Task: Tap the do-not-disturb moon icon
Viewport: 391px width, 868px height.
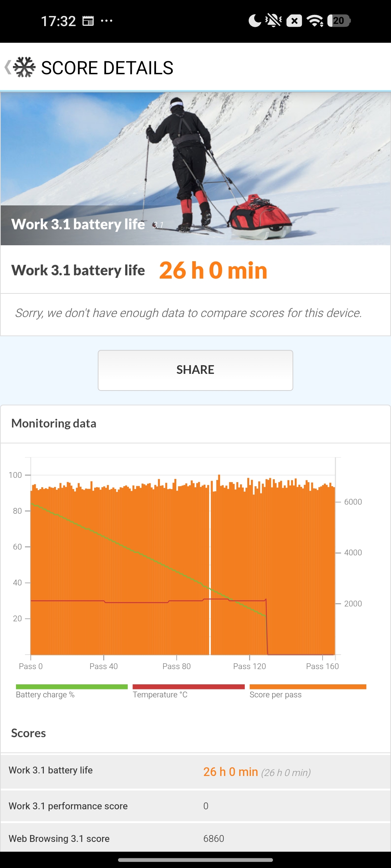Action: [x=255, y=21]
